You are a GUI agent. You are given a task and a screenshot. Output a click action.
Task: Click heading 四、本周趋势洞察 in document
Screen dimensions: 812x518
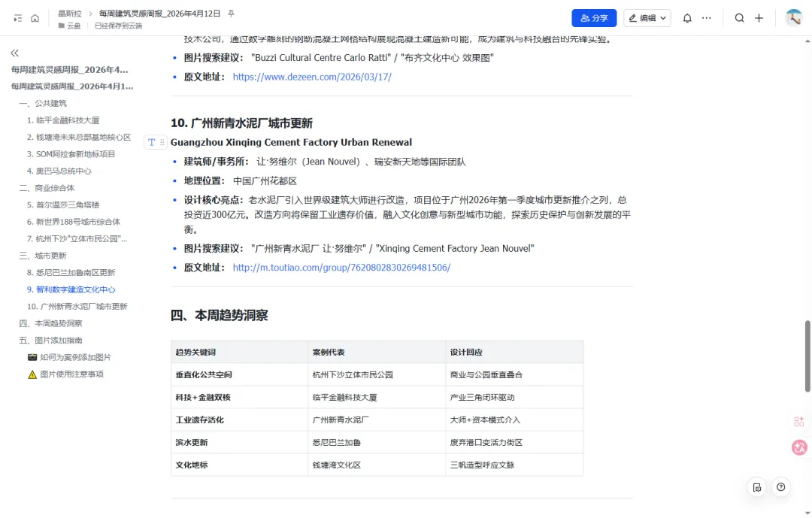click(x=220, y=316)
